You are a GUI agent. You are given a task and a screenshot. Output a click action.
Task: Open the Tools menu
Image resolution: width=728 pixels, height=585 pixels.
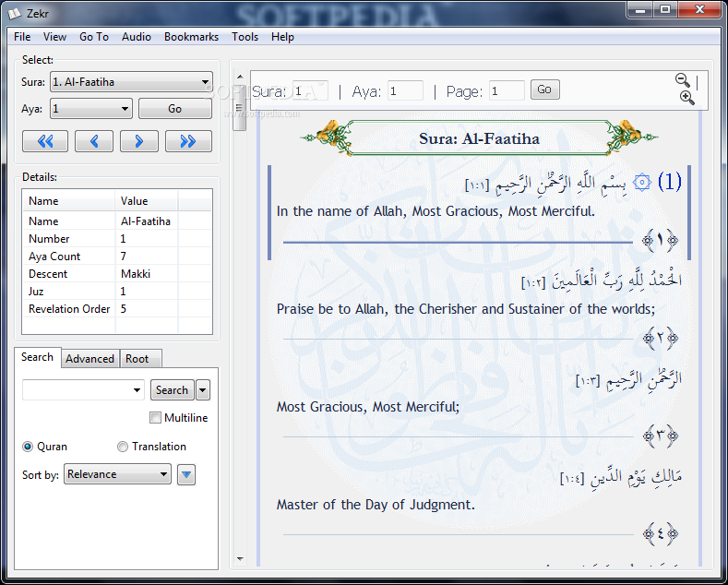(x=245, y=37)
